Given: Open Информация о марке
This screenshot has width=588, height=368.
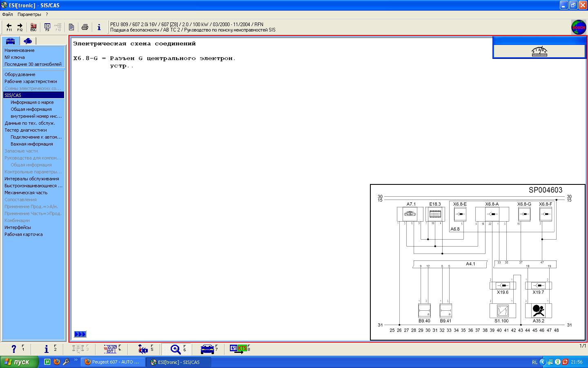Looking at the screenshot, I should [x=32, y=102].
